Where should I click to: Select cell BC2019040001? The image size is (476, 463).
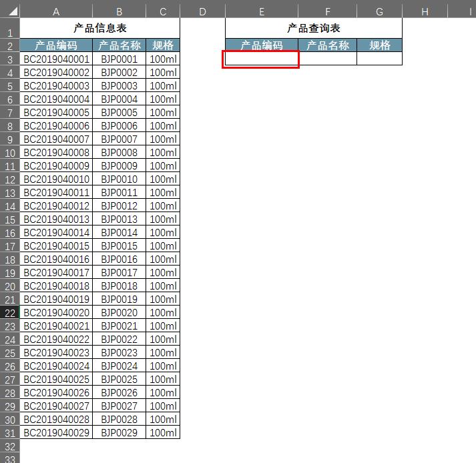coord(56,59)
